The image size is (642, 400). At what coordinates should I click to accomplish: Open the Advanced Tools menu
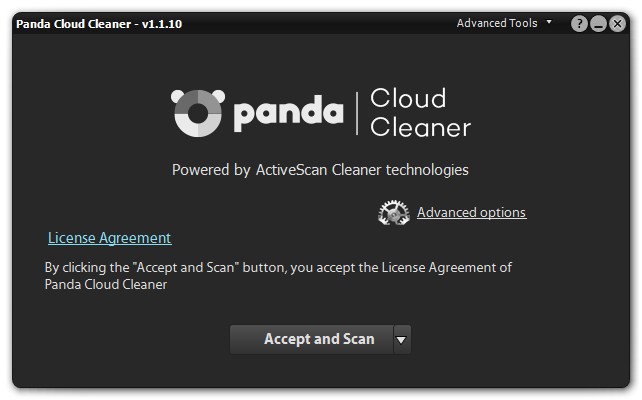click(497, 23)
